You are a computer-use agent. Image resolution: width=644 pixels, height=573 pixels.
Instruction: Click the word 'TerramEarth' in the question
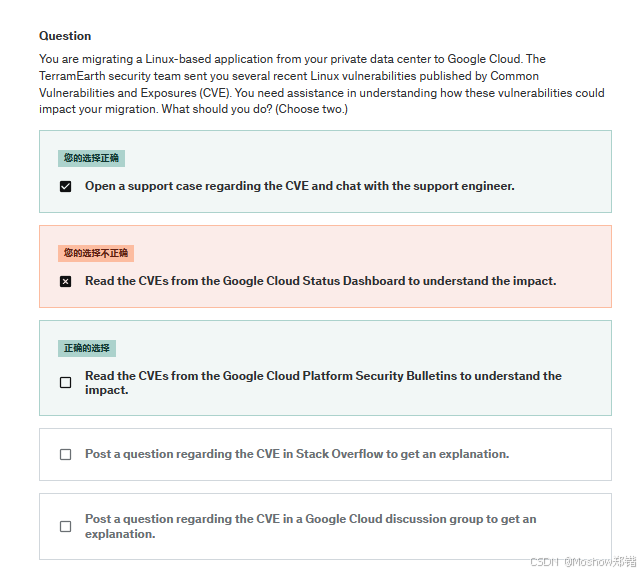pyautogui.click(x=72, y=76)
